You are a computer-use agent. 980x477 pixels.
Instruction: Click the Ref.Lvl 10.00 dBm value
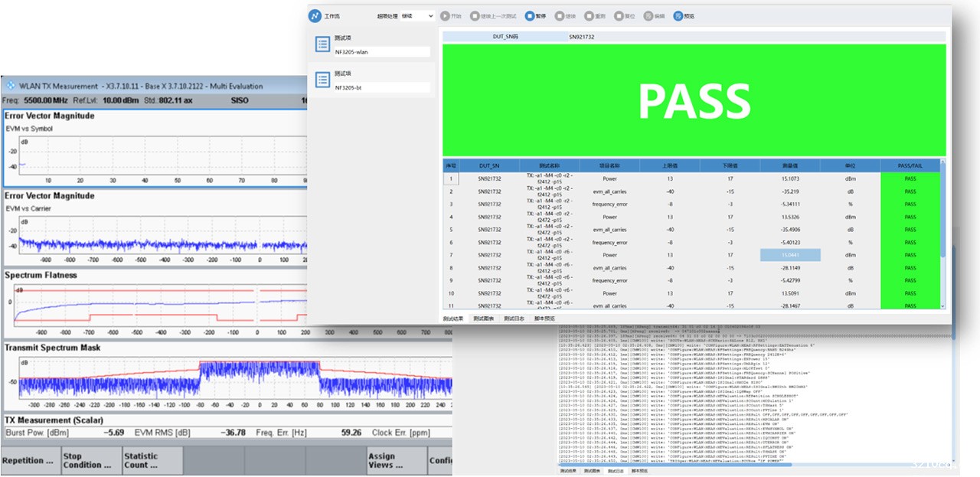point(121,100)
